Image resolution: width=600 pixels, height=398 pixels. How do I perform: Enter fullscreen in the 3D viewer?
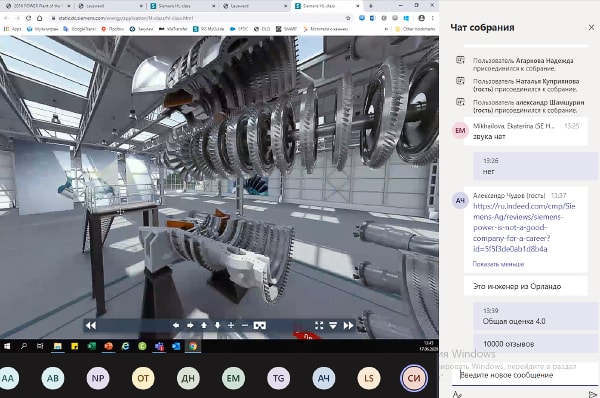click(x=319, y=325)
